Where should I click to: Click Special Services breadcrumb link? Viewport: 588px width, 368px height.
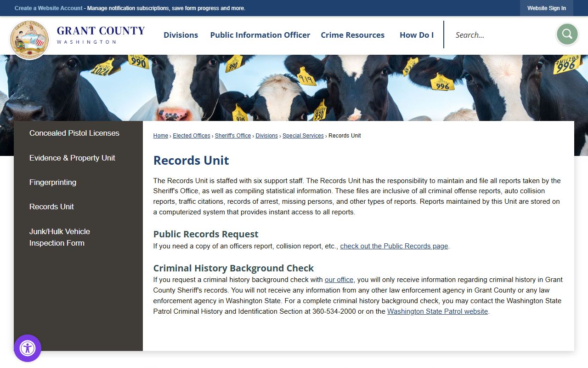tap(303, 136)
